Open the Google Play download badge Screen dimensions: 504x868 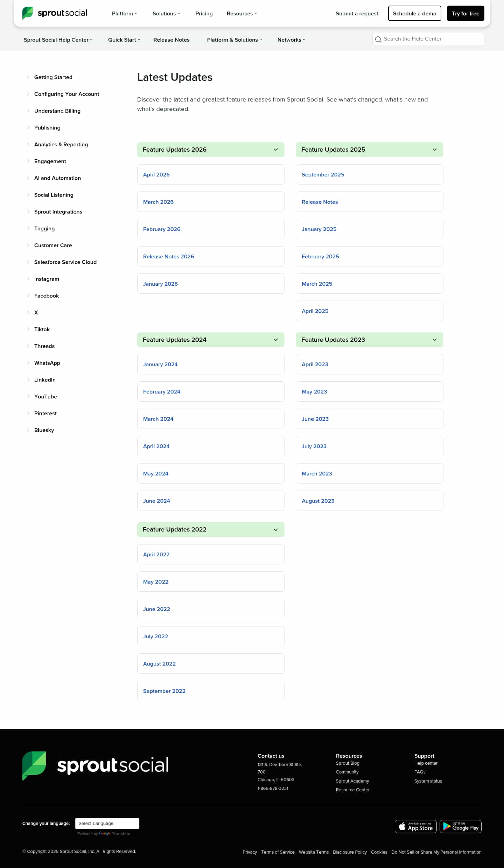[460, 826]
